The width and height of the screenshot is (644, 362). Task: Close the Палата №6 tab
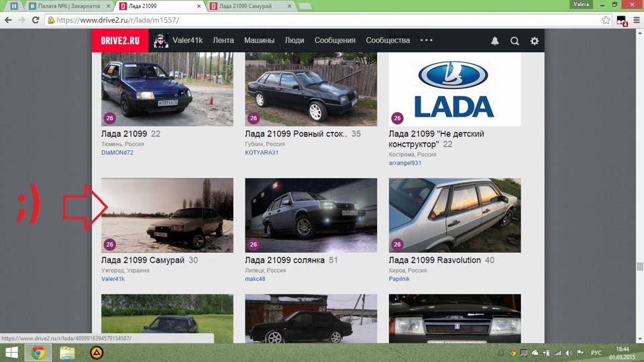[x=109, y=6]
